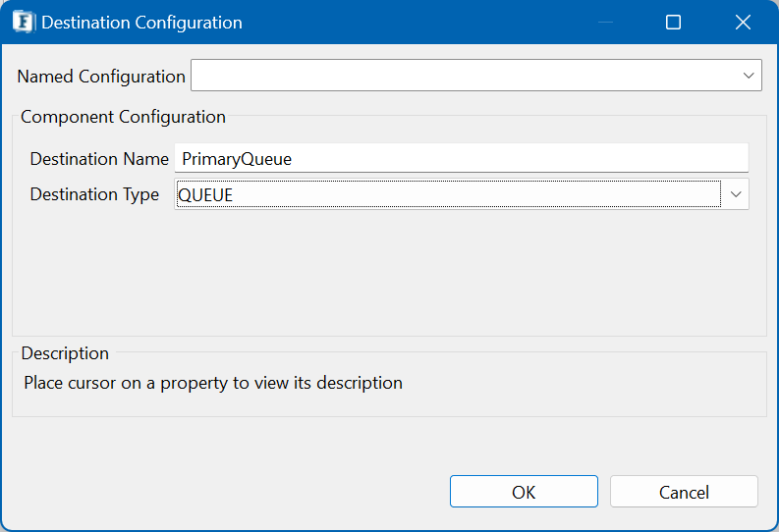This screenshot has width=779, height=532.
Task: Click the Description panel heading
Action: (65, 353)
